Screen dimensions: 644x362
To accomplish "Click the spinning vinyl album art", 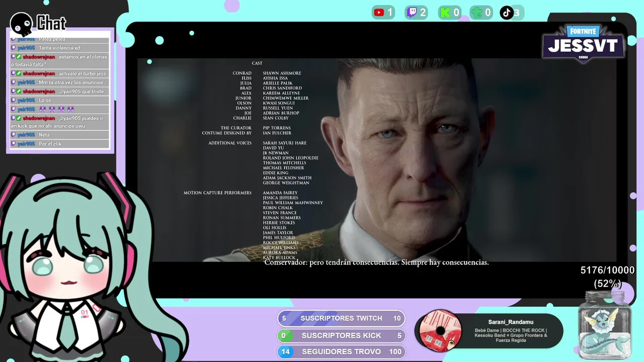I will (440, 331).
